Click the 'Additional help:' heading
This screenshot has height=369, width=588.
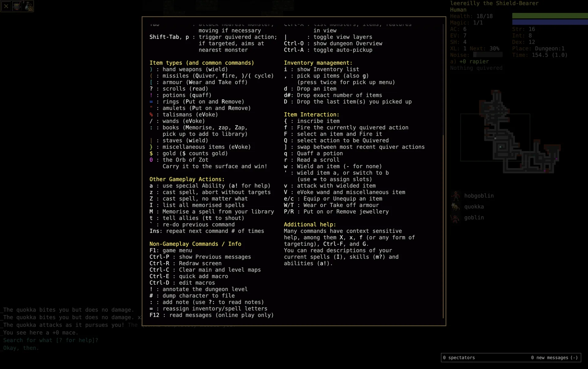(x=310, y=225)
